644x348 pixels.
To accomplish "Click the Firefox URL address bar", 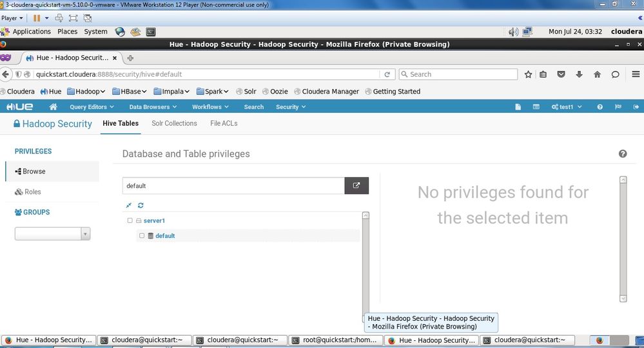I will [x=208, y=74].
